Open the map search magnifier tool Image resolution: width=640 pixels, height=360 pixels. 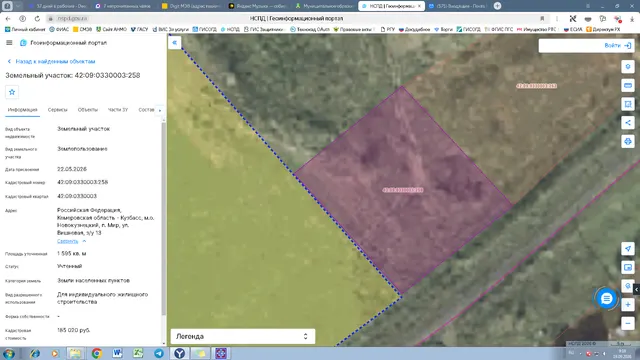[628, 286]
